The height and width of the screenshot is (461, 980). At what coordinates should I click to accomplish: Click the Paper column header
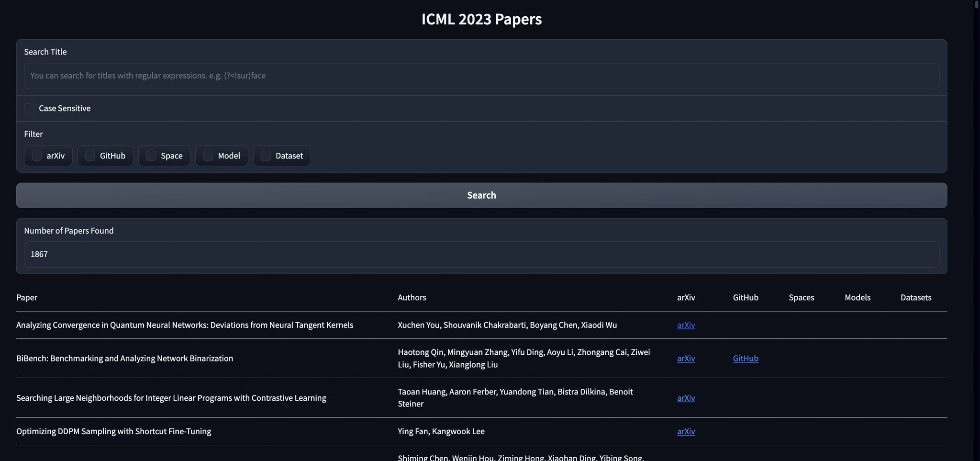coord(27,297)
